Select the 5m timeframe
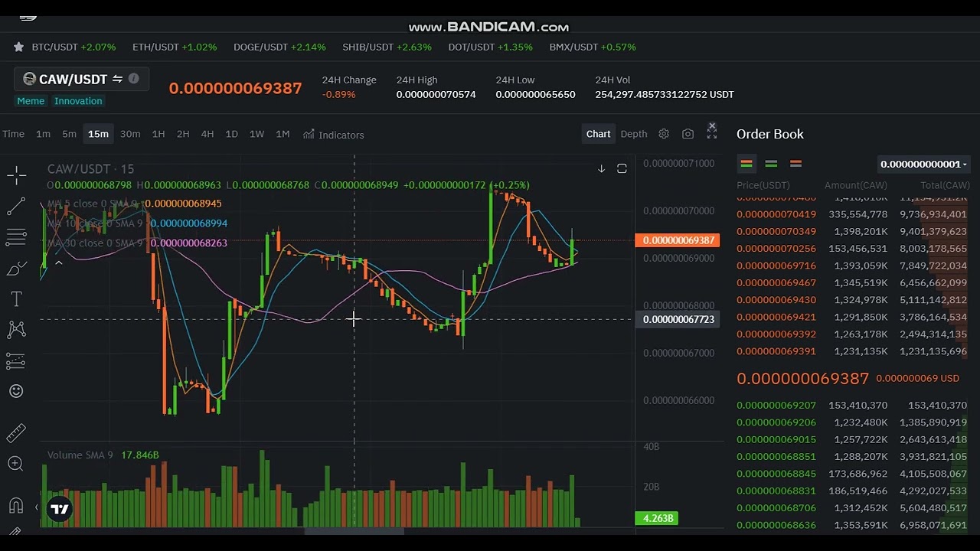Image resolution: width=980 pixels, height=551 pixels. 69,134
